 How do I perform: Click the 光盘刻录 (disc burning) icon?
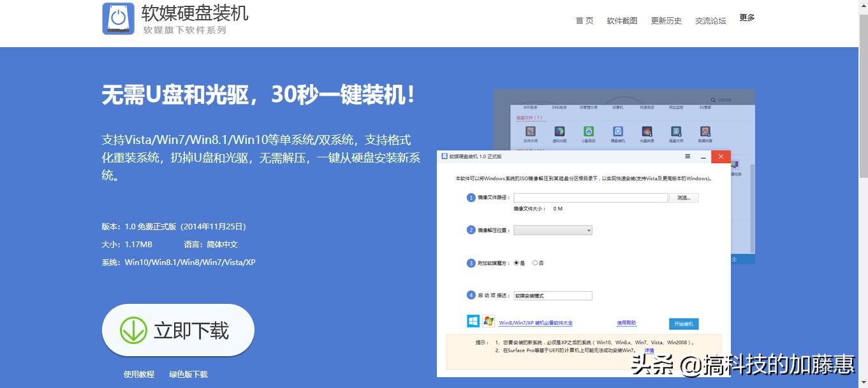pyautogui.click(x=646, y=132)
